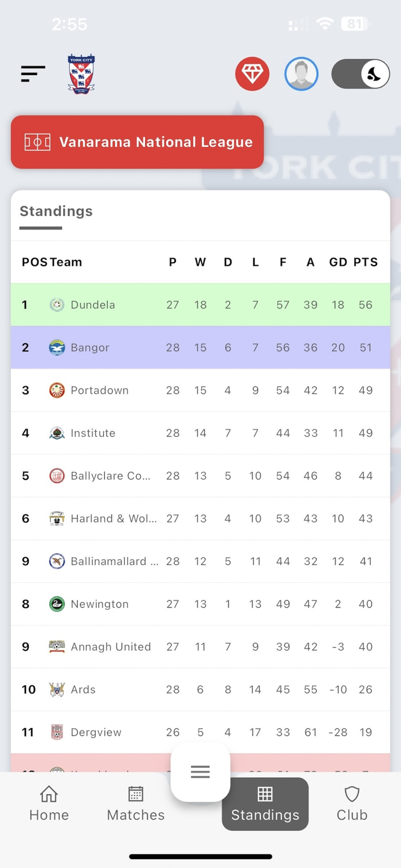Tap the Dundela team badge
Screen dimensions: 401x868
(x=56, y=304)
